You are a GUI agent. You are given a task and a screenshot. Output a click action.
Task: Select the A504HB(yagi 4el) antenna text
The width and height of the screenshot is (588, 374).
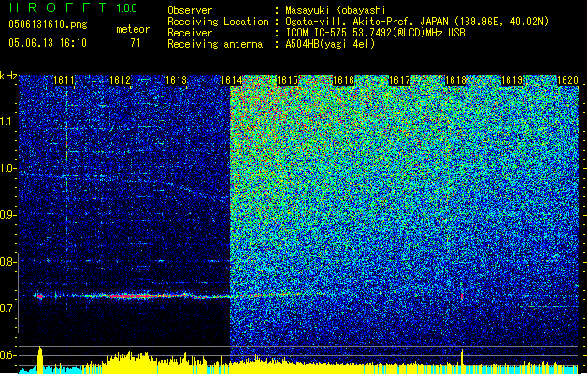click(330, 44)
